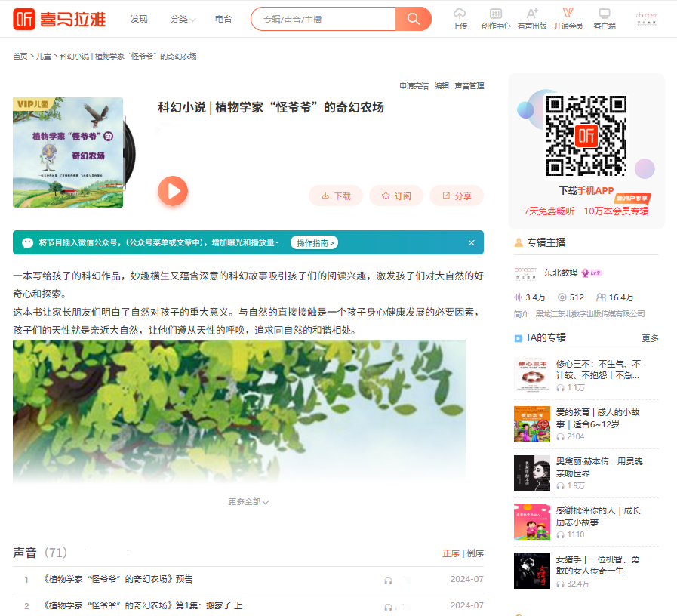Click the 喜马拉雅 logo

60,19
